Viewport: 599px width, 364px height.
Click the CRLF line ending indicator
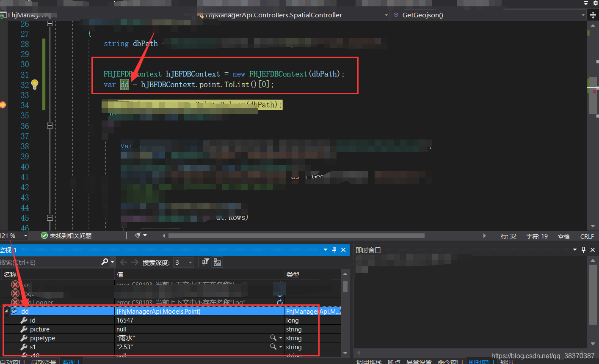(586, 236)
